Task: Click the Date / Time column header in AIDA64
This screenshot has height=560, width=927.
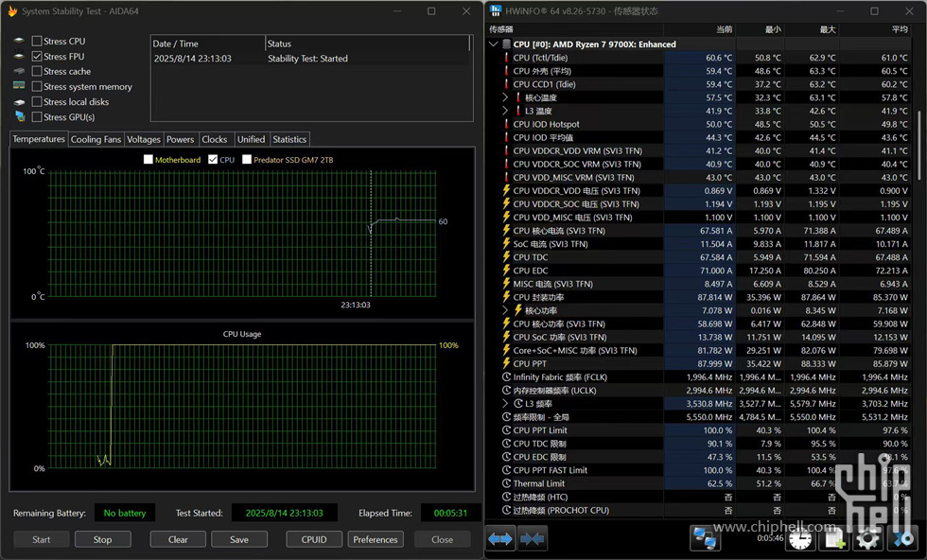Action: click(207, 44)
